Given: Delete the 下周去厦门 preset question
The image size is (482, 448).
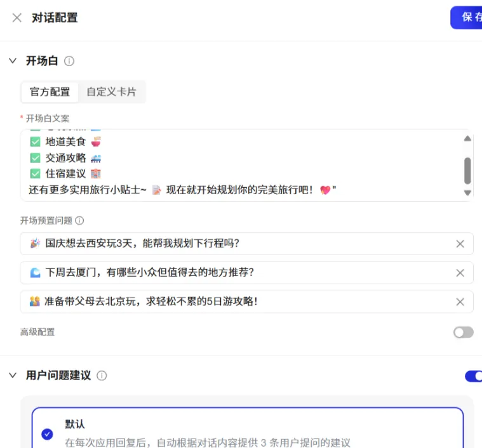Looking at the screenshot, I should 460,273.
